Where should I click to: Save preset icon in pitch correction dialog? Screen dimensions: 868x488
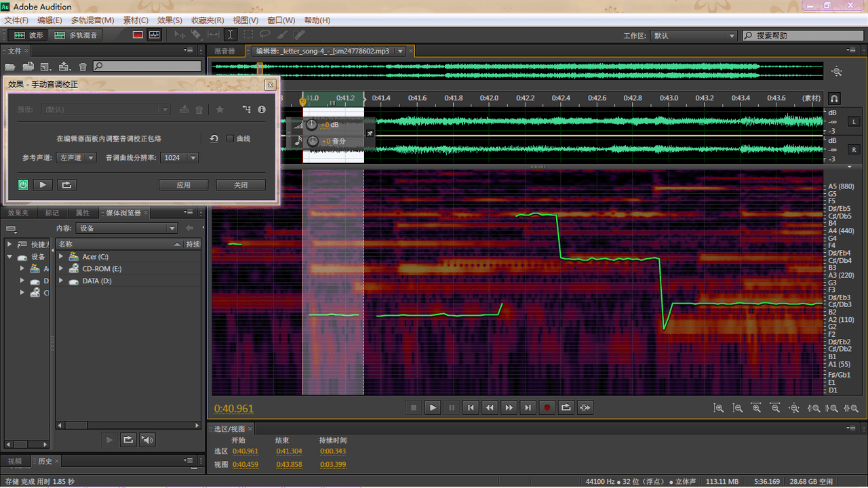point(184,109)
